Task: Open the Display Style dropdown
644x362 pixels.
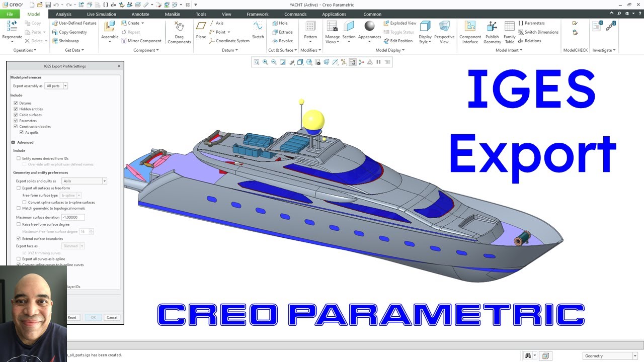Action: (425, 39)
